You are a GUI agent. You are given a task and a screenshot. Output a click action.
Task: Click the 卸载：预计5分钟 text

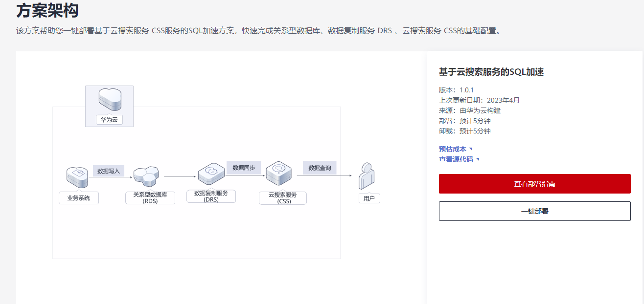465,131
